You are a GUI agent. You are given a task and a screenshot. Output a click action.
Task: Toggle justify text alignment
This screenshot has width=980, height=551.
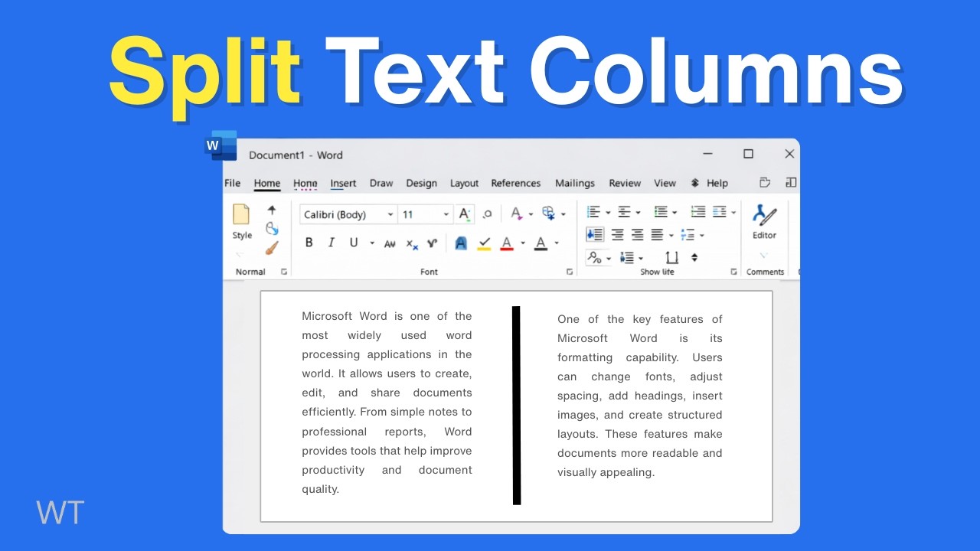tap(657, 235)
